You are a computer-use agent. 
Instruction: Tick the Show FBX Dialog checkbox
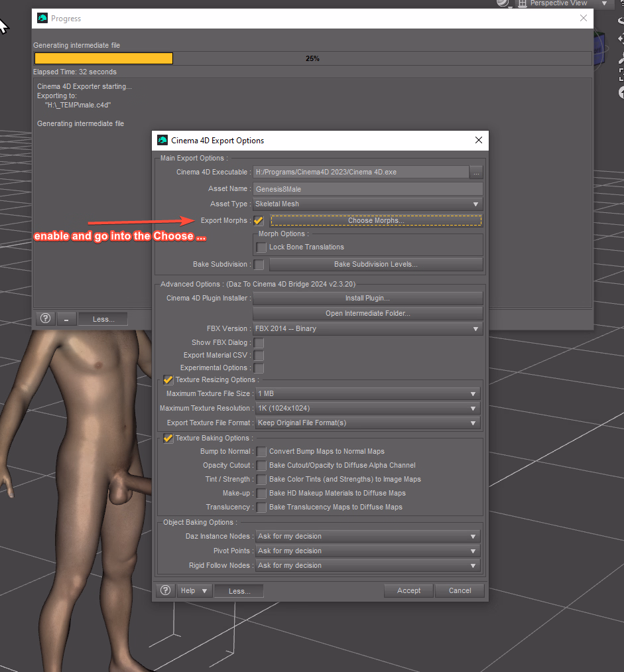click(x=259, y=343)
